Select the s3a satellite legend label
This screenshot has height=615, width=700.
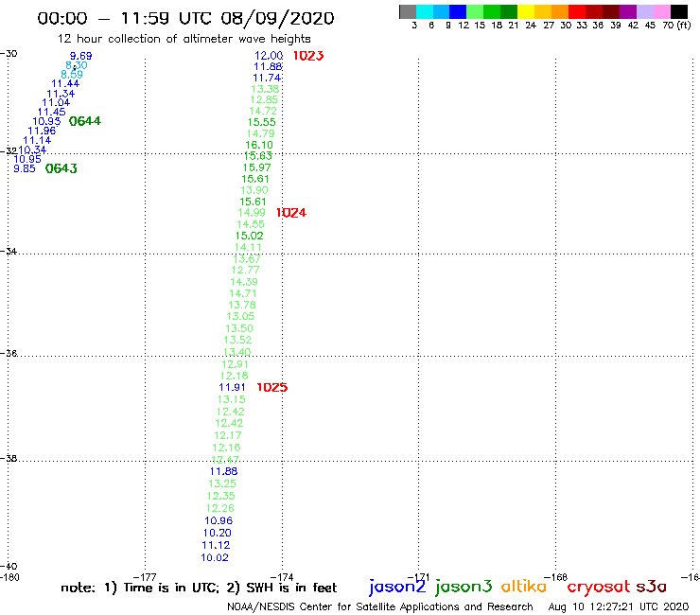[652, 587]
